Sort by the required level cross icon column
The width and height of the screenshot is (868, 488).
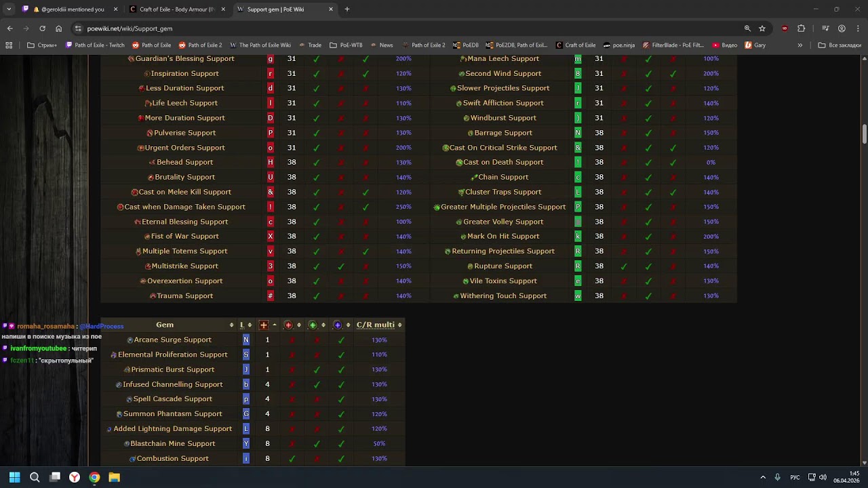point(264,325)
